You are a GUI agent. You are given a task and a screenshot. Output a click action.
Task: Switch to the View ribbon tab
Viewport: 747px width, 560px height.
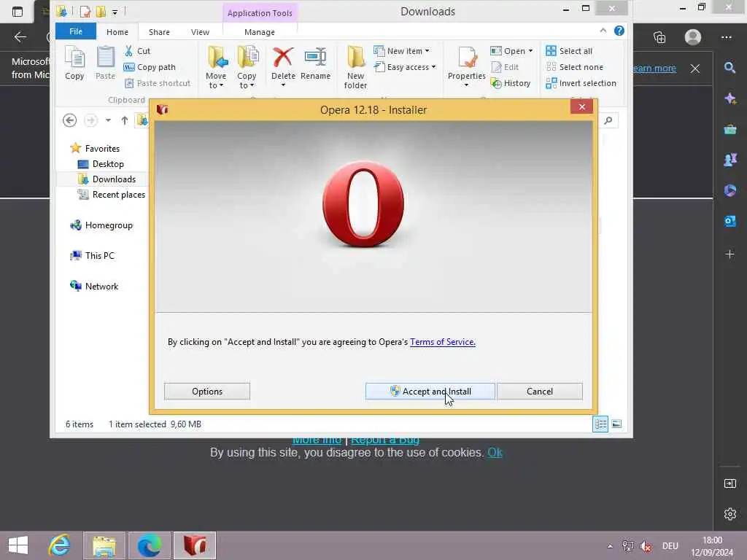200,32
